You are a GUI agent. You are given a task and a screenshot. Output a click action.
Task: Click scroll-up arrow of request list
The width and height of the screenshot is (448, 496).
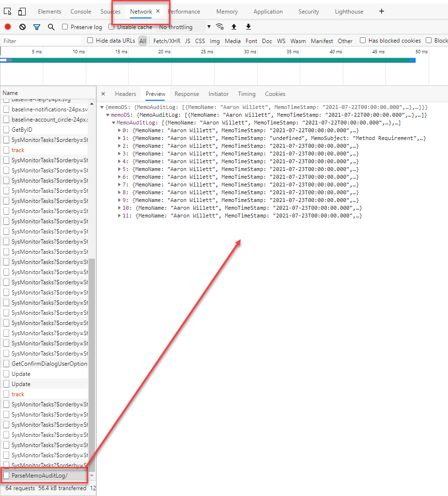(92, 104)
